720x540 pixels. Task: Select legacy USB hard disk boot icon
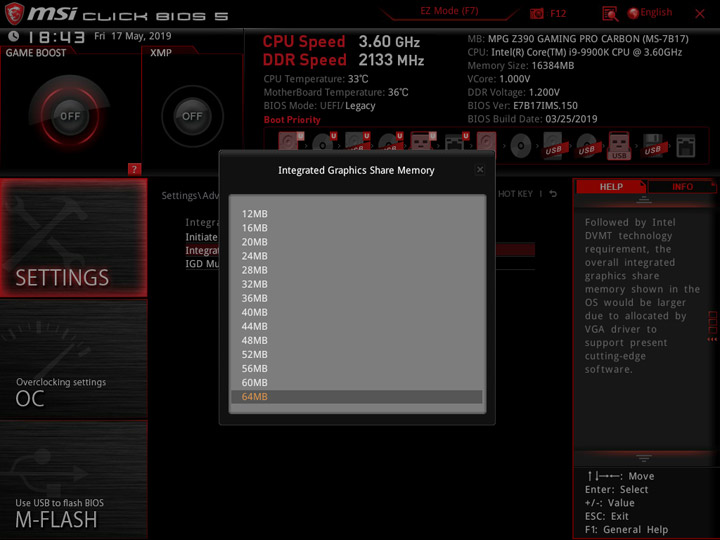[555, 146]
